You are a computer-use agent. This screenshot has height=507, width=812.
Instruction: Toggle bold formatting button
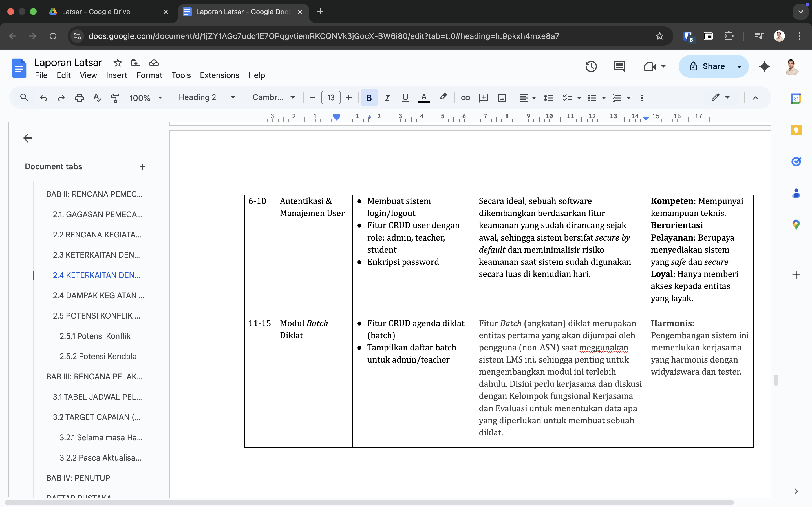(369, 98)
